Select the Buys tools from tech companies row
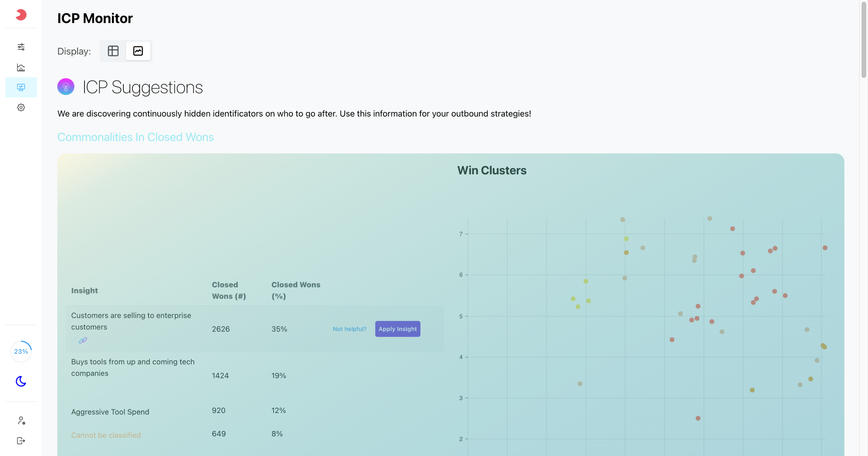The image size is (868, 456). pyautogui.click(x=133, y=368)
